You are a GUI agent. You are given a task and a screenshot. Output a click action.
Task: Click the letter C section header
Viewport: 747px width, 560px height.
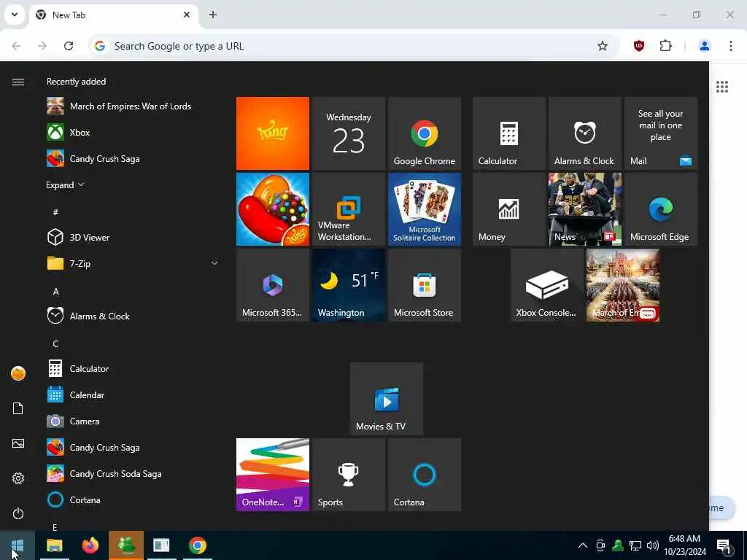pos(55,344)
